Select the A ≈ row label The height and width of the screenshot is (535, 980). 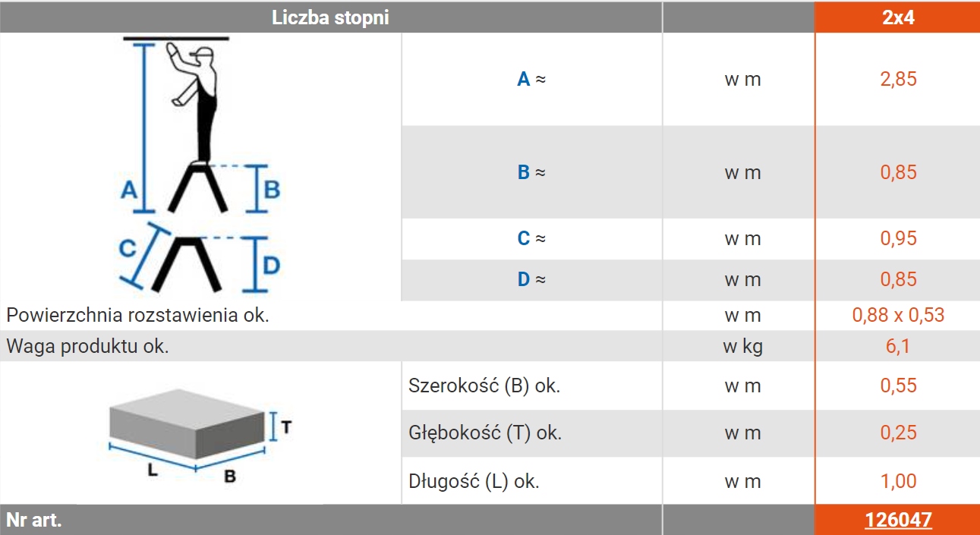(x=531, y=79)
